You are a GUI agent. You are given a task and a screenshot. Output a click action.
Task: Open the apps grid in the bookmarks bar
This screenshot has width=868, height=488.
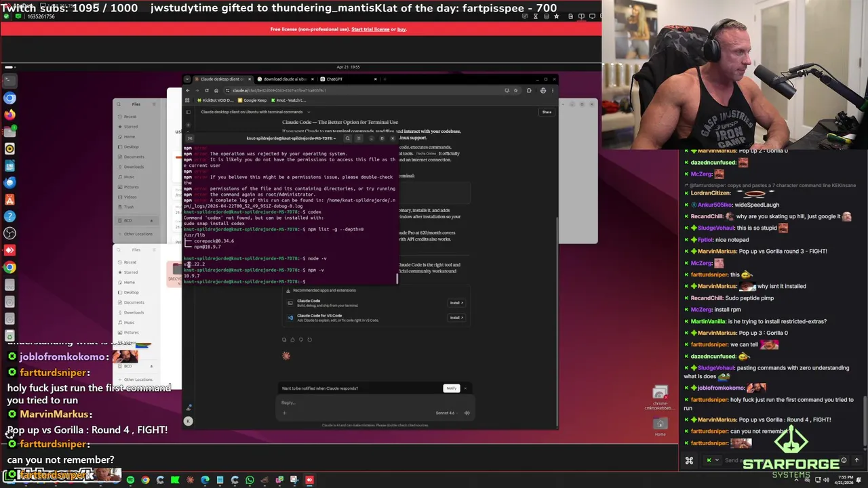[187, 100]
